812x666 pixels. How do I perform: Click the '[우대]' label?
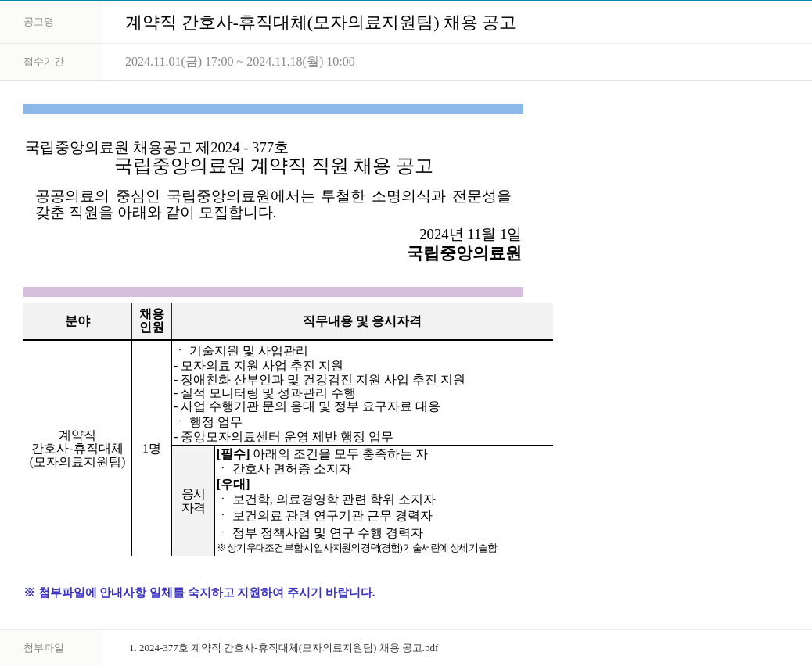click(233, 485)
